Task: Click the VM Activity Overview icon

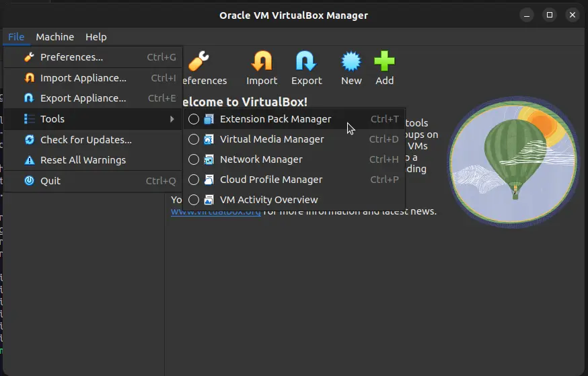Action: point(209,200)
